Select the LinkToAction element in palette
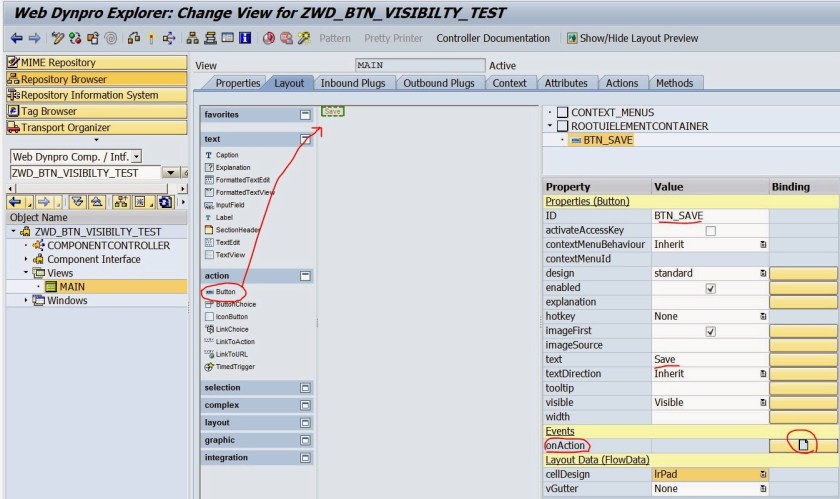Screen dimensions: 840x499 [x=230, y=341]
